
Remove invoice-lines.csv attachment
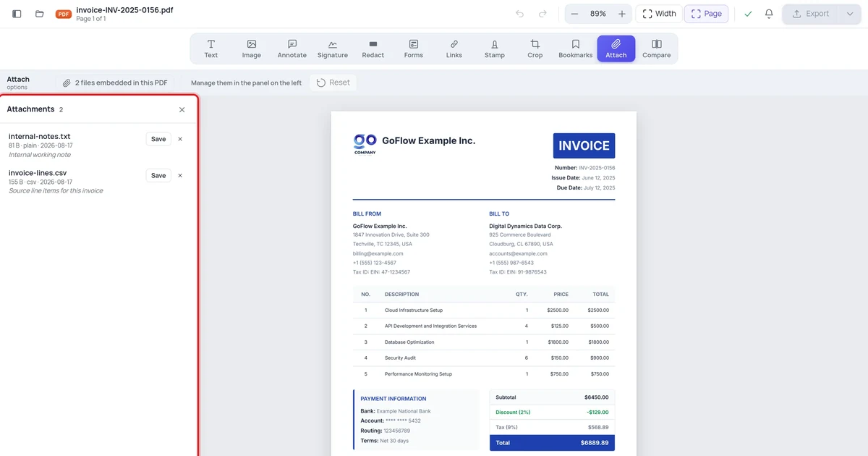pyautogui.click(x=180, y=175)
